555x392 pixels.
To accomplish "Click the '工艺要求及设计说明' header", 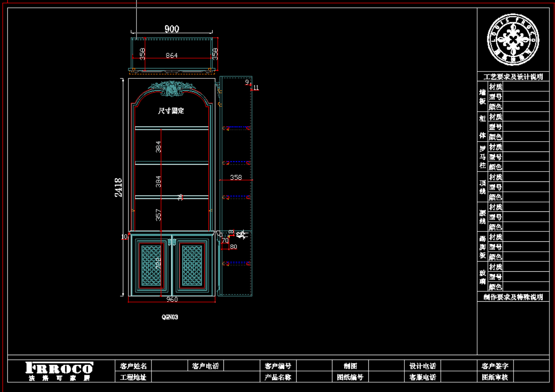I will pos(513,77).
